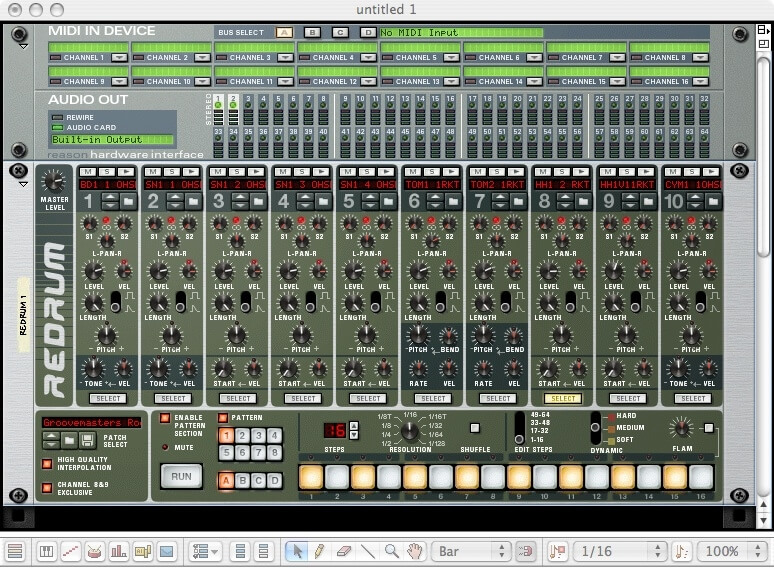Switch to Arrange mode with first toolbar icon

15,551
